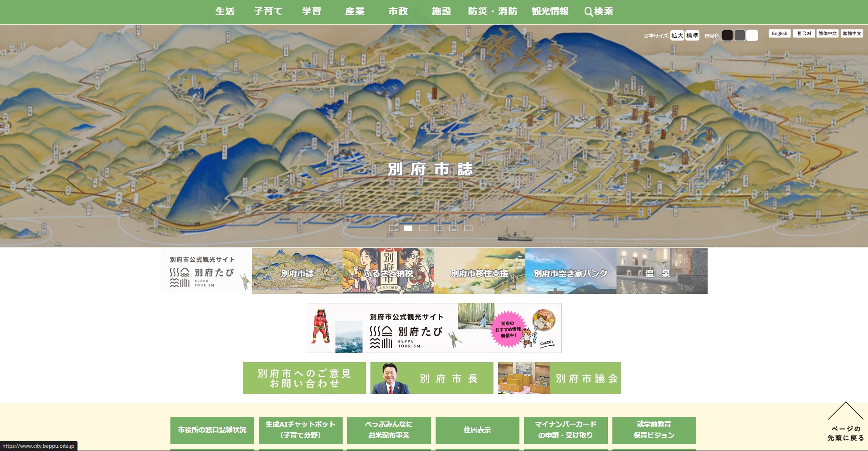Screen dimensions: 868x451
Task: Open the 別府市長 mayor page button
Action: [x=432, y=378]
